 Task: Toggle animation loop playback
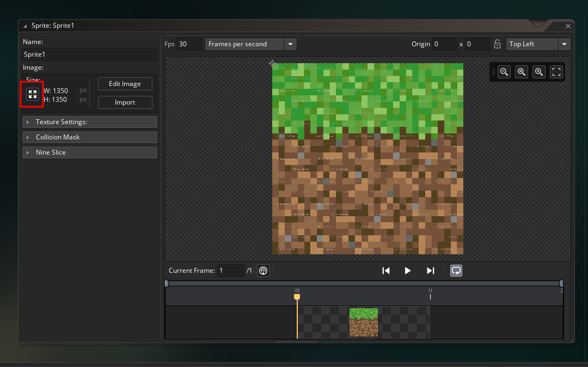[456, 271]
